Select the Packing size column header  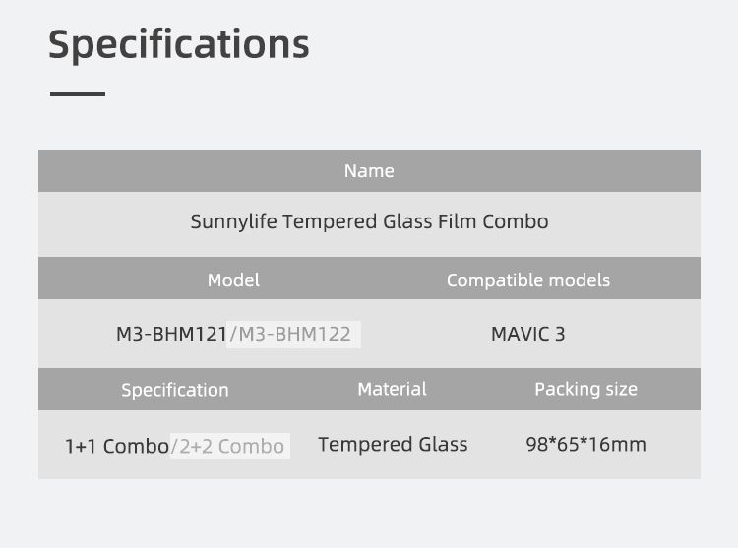(585, 389)
